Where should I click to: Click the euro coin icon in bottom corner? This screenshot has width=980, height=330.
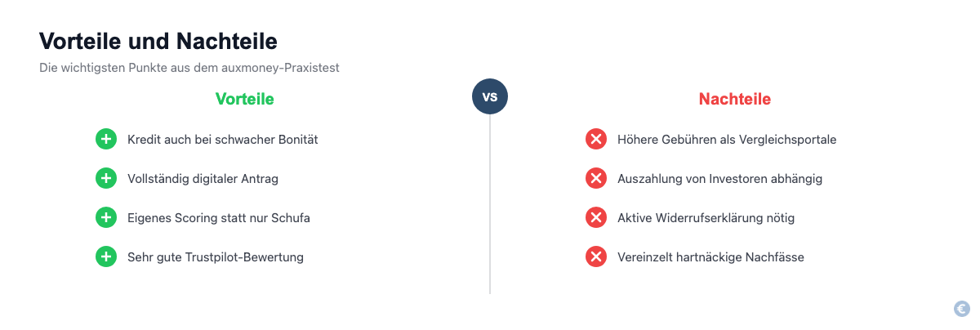pyautogui.click(x=962, y=309)
